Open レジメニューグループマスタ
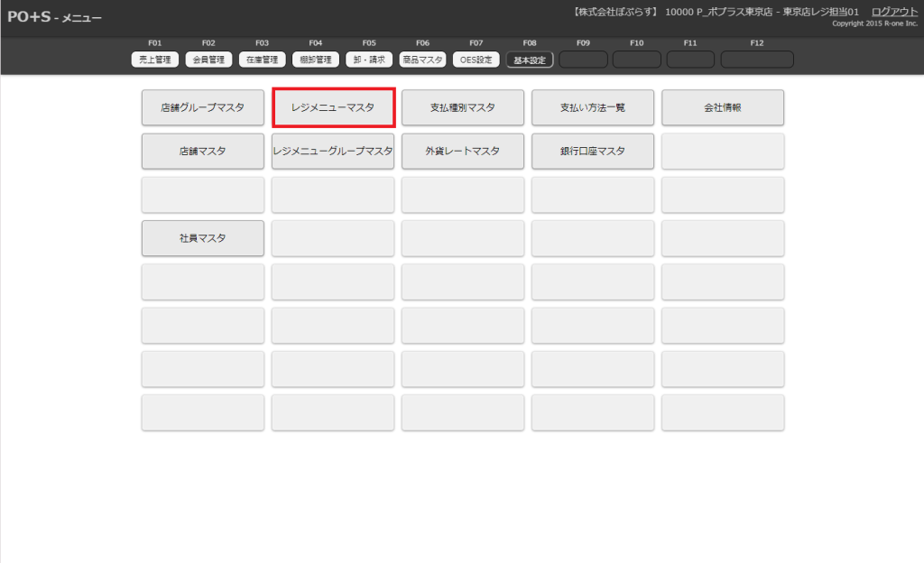Screen dimensions: 924x563 point(333,151)
